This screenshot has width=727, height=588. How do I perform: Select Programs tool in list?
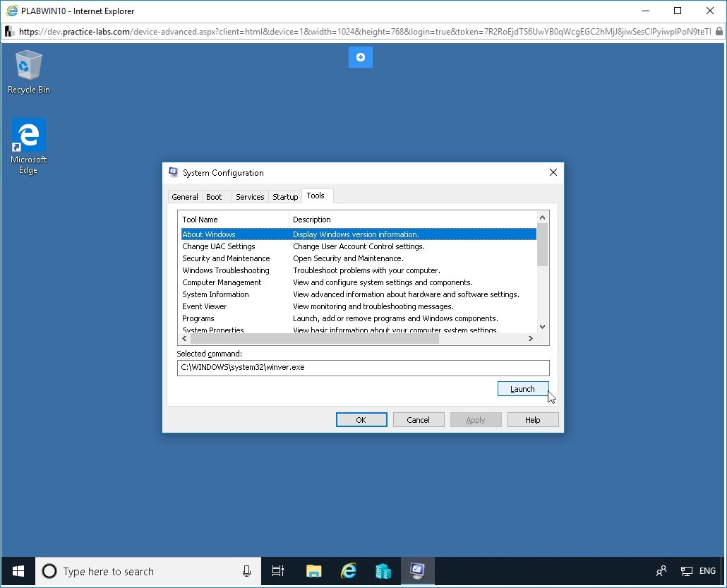359,318
